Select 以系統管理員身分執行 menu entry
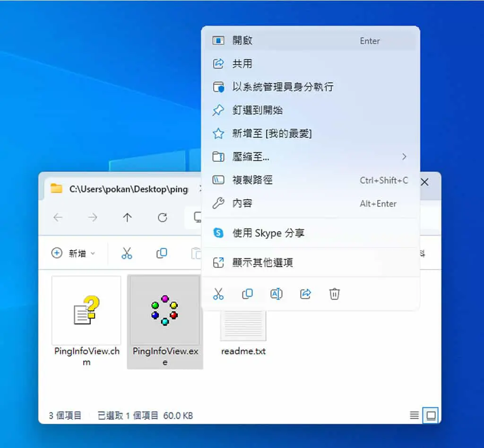Viewport: 484px width, 448px height. click(311, 87)
